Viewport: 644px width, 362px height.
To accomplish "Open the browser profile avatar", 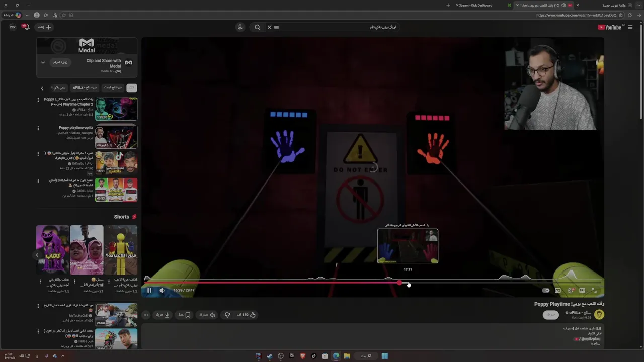I will (37, 15).
